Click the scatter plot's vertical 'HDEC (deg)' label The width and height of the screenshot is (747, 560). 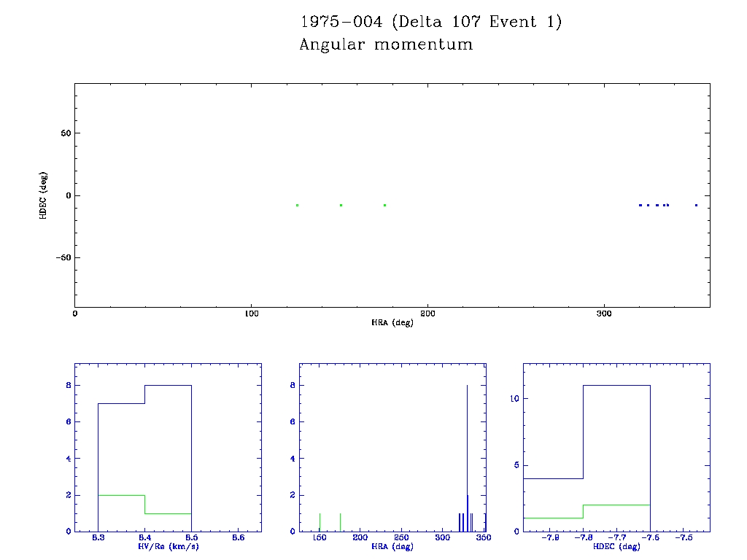coord(44,195)
